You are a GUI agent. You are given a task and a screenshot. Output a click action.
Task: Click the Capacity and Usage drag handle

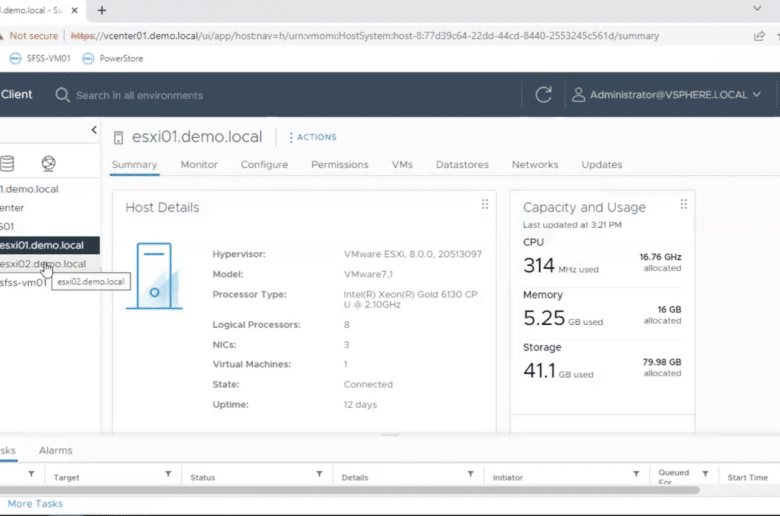point(683,204)
